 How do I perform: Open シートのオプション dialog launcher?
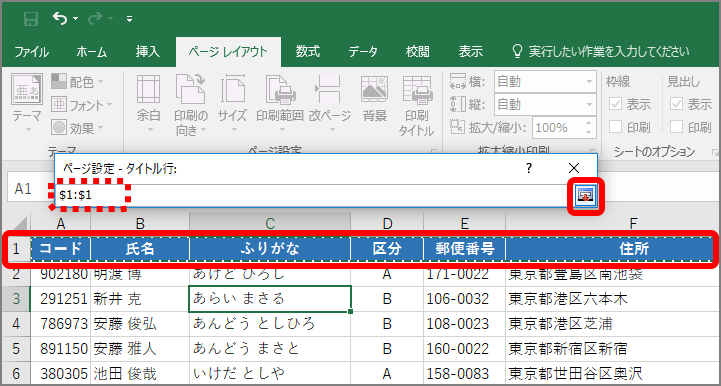(715, 151)
